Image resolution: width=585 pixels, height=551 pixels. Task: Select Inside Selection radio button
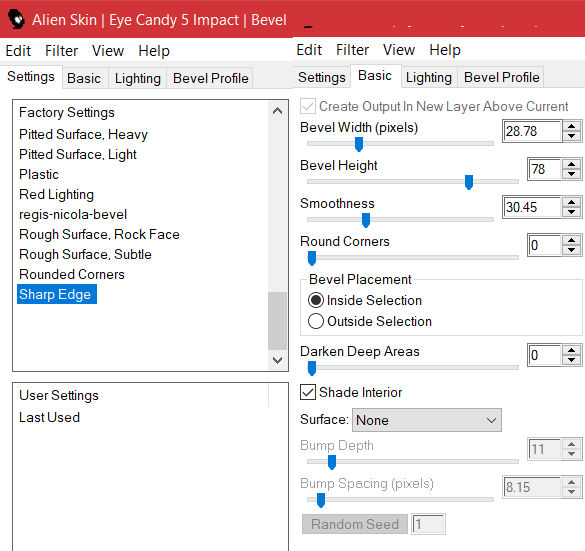pos(316,300)
